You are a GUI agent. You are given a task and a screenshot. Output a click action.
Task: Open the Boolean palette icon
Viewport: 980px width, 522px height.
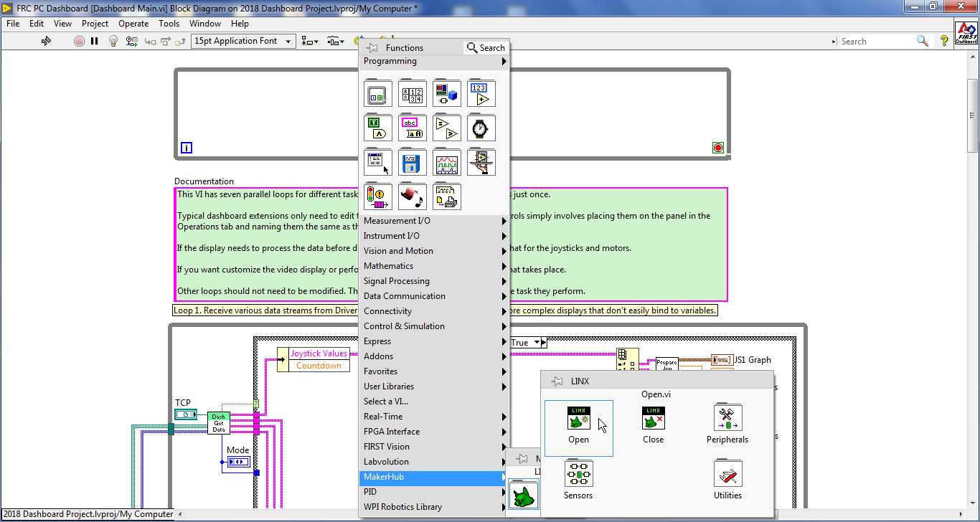pyautogui.click(x=377, y=128)
